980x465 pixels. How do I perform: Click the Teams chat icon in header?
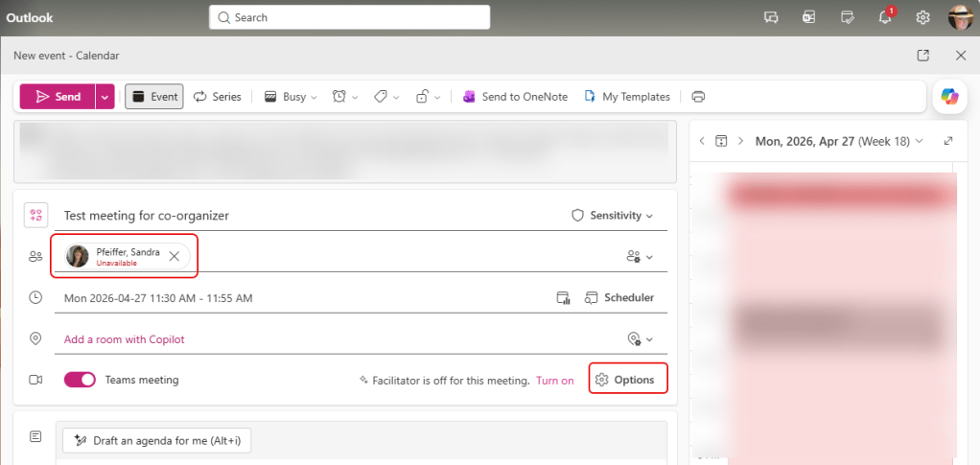coord(770,17)
